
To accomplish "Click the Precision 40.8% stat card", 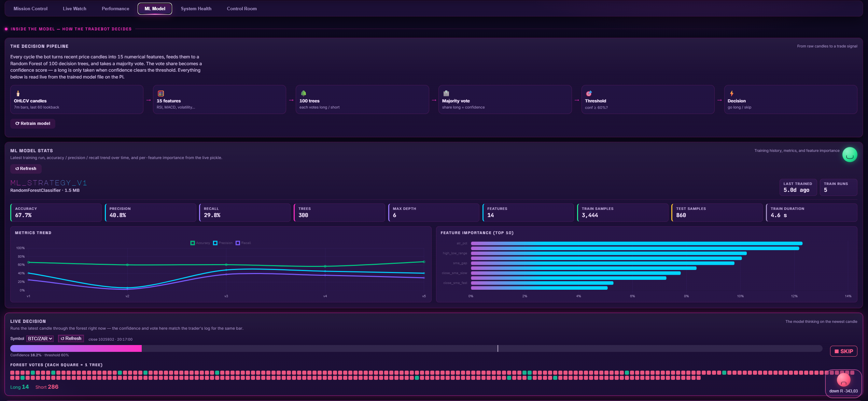I will [x=150, y=212].
